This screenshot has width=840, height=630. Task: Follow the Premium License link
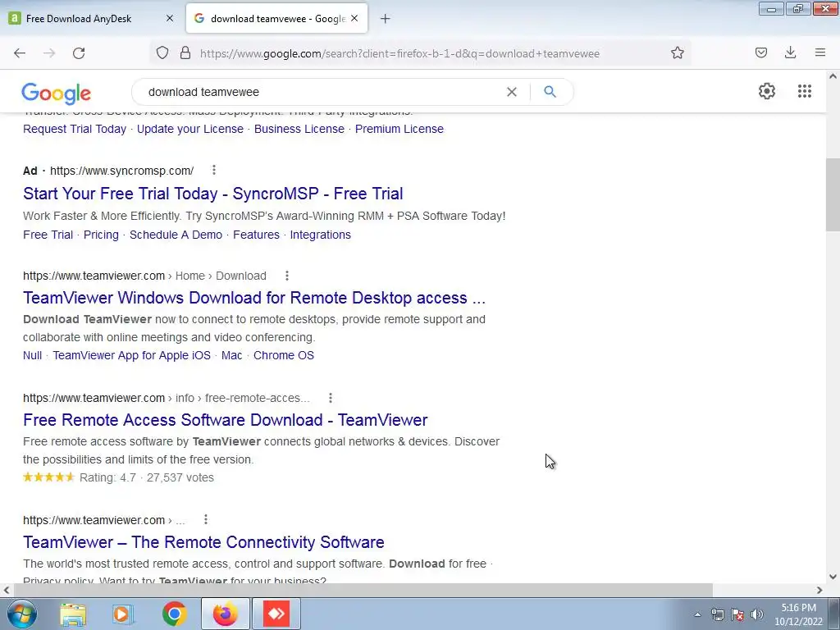click(399, 129)
